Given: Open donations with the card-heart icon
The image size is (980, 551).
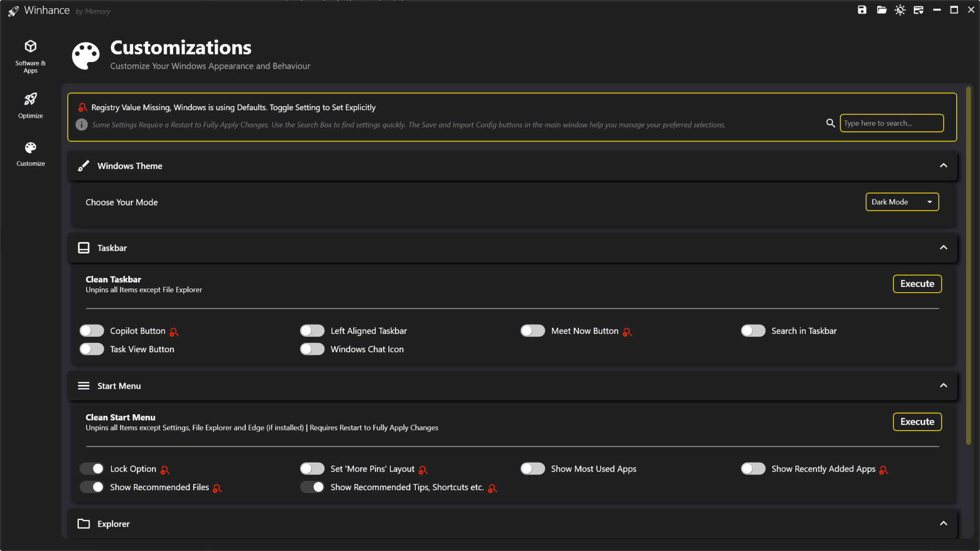Looking at the screenshot, I should 919,10.
